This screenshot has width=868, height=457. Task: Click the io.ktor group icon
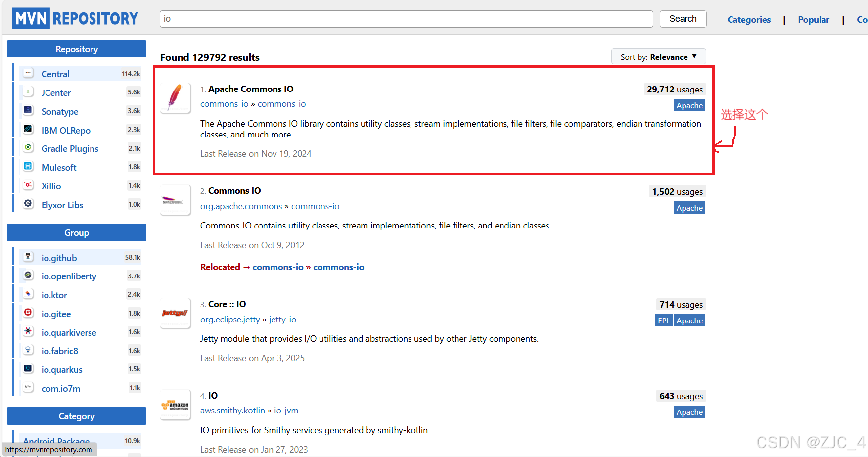(28, 294)
